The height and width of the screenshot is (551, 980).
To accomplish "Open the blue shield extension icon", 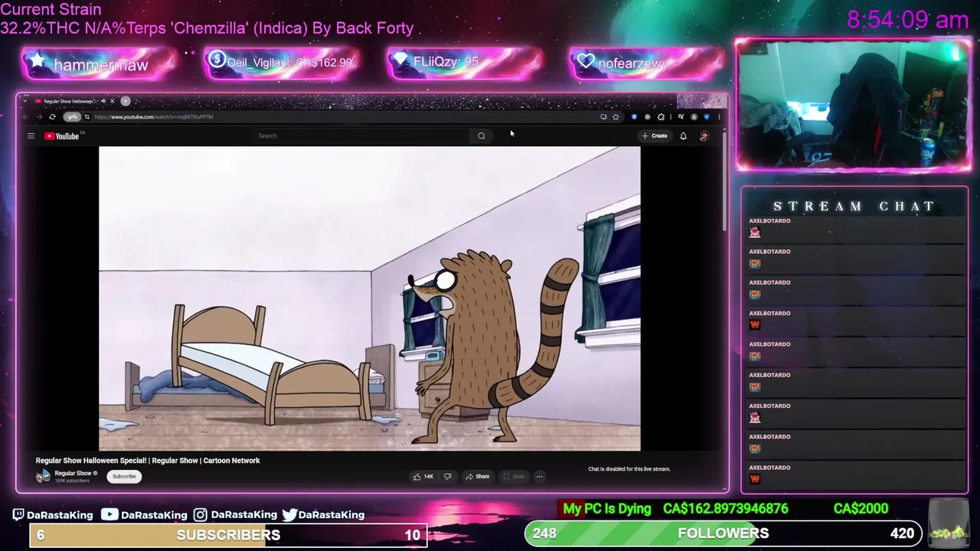I will [634, 117].
